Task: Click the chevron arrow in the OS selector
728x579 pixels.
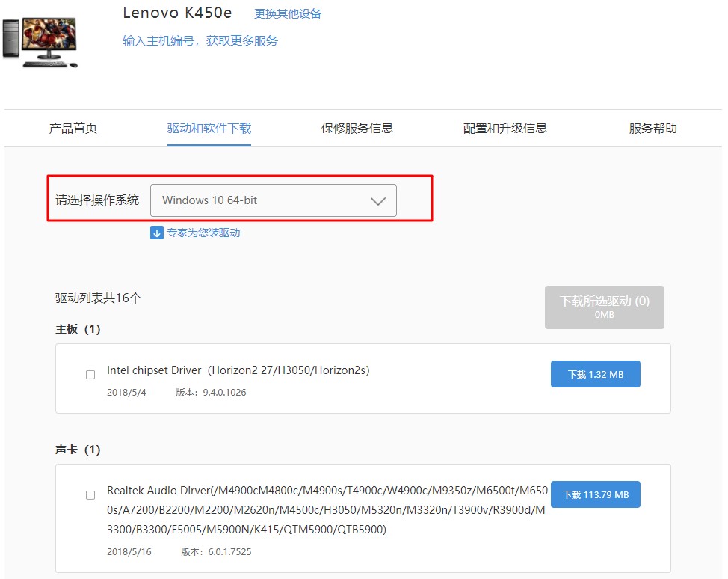Action: click(x=378, y=201)
